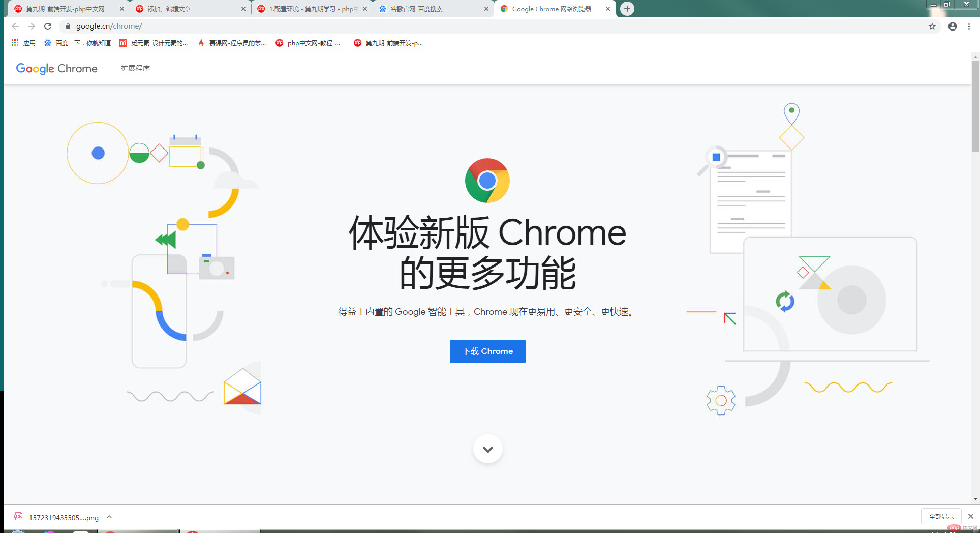The image size is (980, 533).
Task: Open downloaded file 1572319435505....png
Action: [x=64, y=517]
